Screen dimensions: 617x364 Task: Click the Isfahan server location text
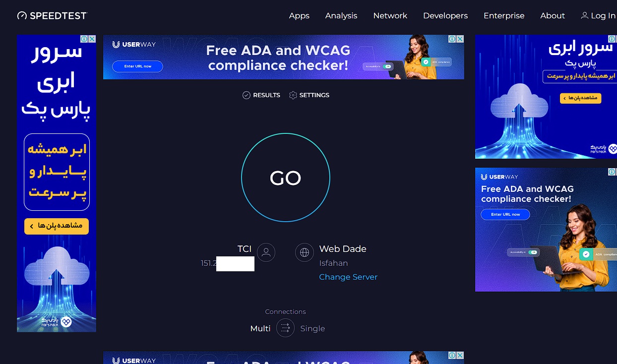(333, 263)
